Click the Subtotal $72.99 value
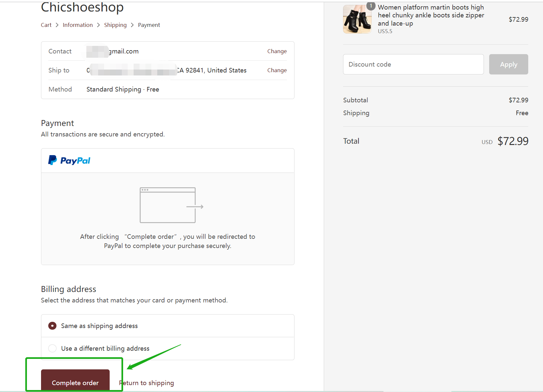 pyautogui.click(x=518, y=100)
